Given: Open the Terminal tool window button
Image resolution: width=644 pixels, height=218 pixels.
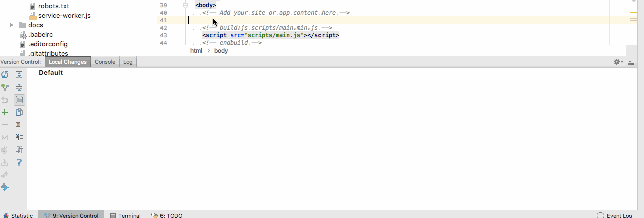Looking at the screenshot, I should (x=125, y=215).
